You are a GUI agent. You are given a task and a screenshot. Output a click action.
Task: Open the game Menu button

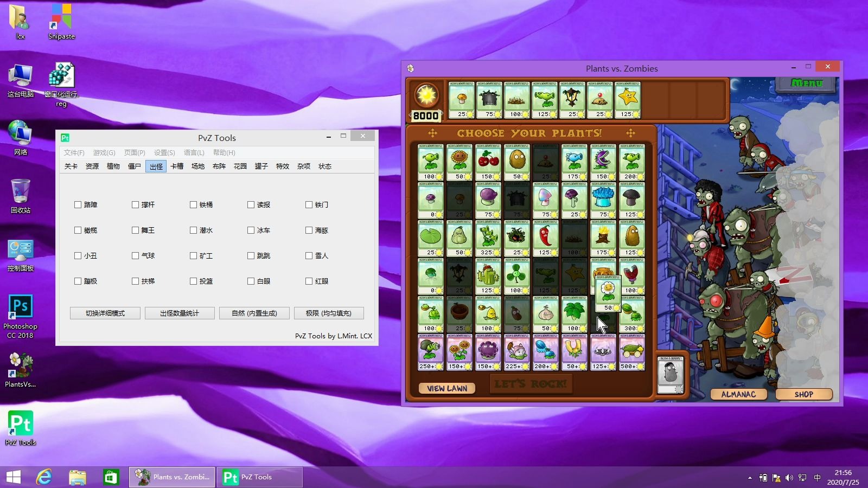pyautogui.click(x=807, y=84)
